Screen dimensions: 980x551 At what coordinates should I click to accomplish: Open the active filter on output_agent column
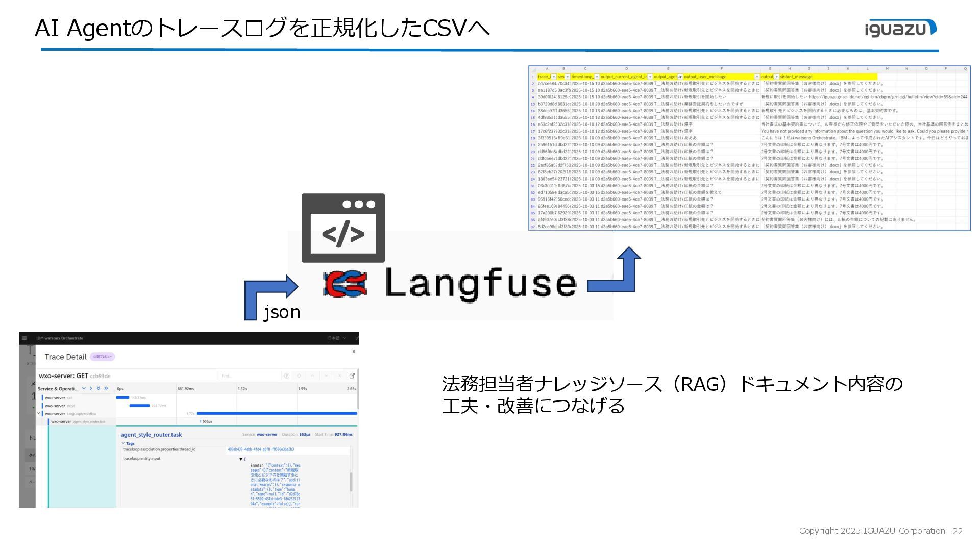[680, 77]
